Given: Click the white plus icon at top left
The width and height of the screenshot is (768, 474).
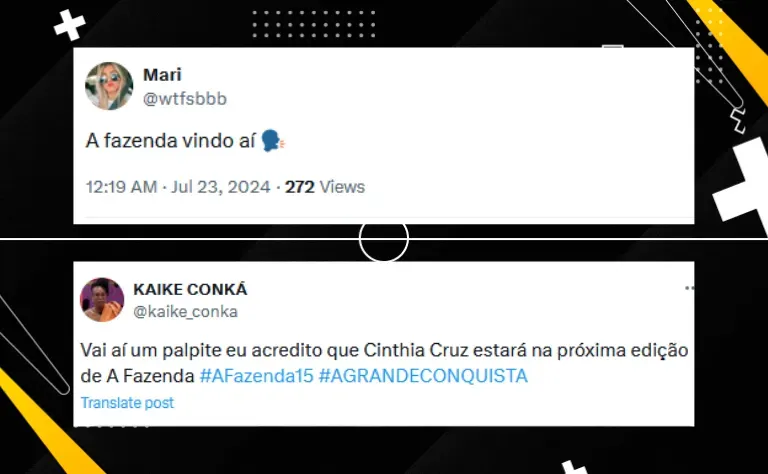Looking at the screenshot, I should coord(70,24).
